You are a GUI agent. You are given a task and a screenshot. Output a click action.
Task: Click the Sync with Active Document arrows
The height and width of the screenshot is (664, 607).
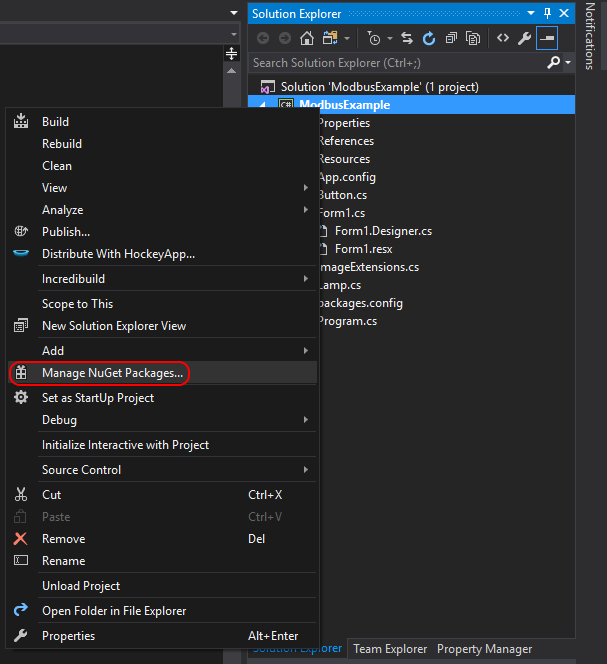pyautogui.click(x=407, y=38)
